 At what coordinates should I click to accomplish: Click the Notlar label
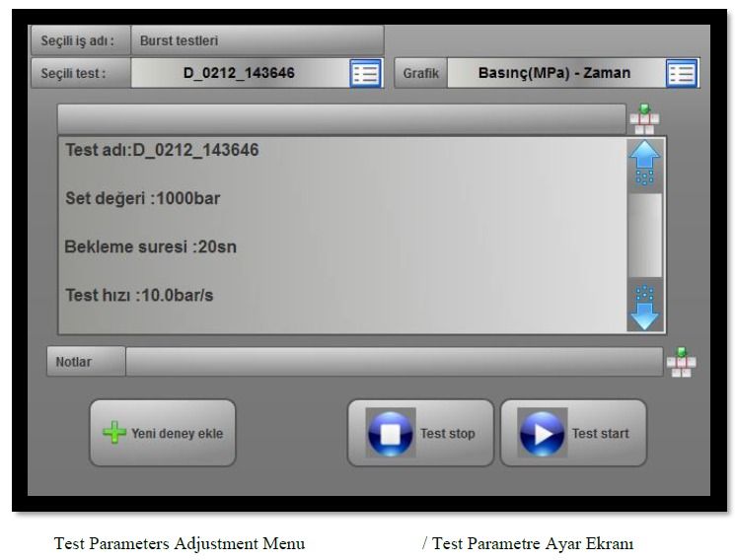point(86,362)
